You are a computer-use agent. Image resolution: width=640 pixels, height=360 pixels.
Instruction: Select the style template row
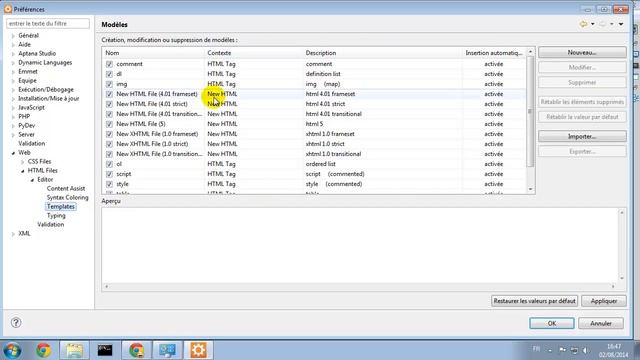(x=314, y=184)
